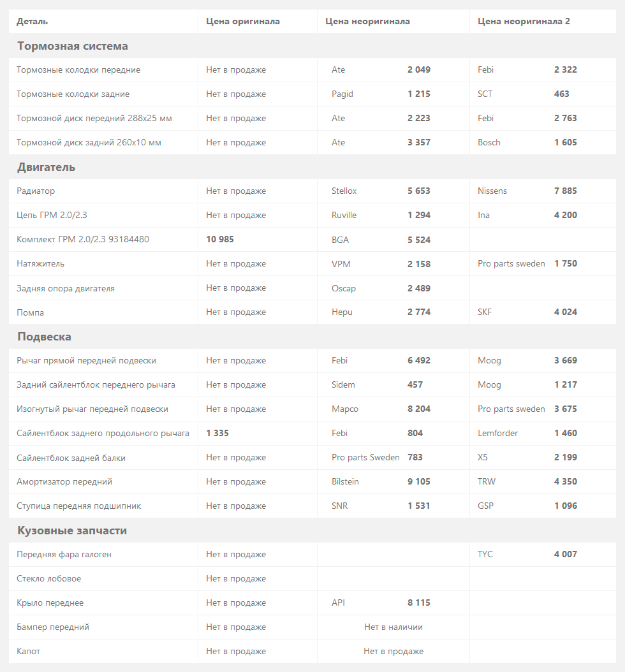Select the TYC headlight price 4 007

(565, 555)
